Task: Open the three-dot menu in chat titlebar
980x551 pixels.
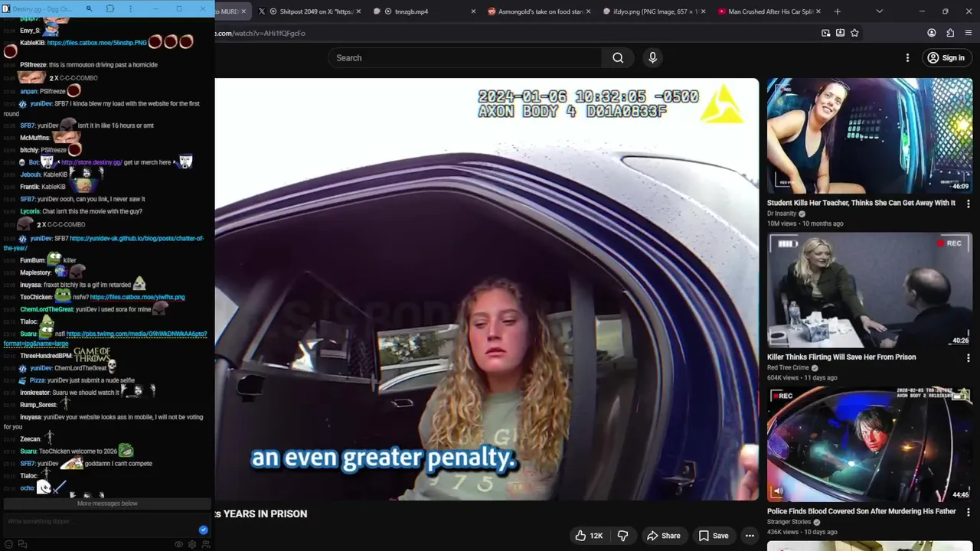Action: (x=130, y=8)
